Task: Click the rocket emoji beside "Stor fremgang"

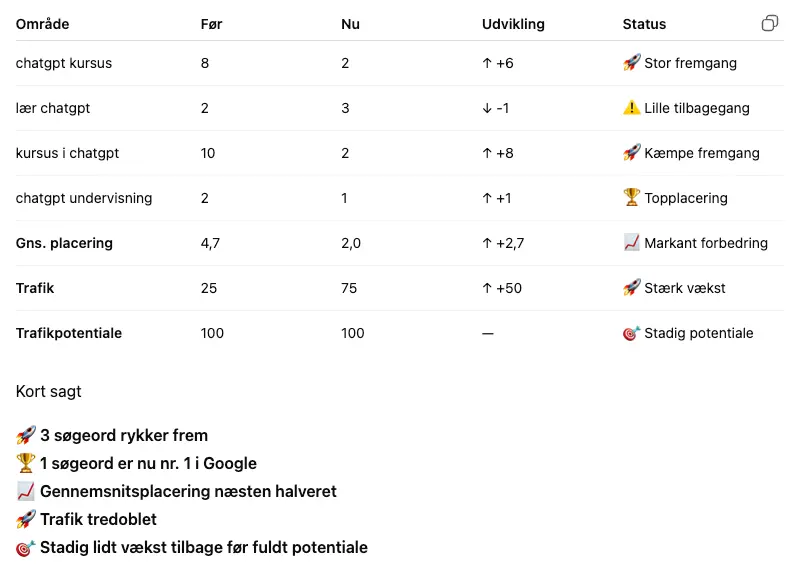Action: [x=631, y=63]
